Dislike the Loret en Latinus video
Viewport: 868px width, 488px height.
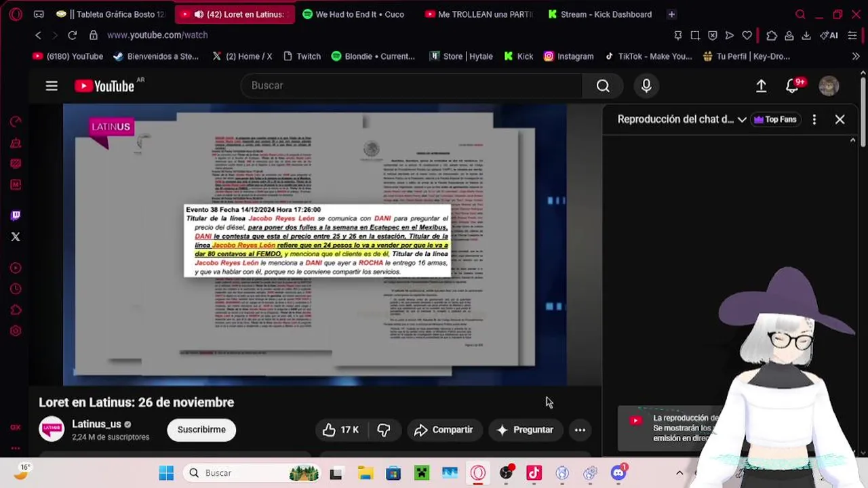[x=384, y=430]
